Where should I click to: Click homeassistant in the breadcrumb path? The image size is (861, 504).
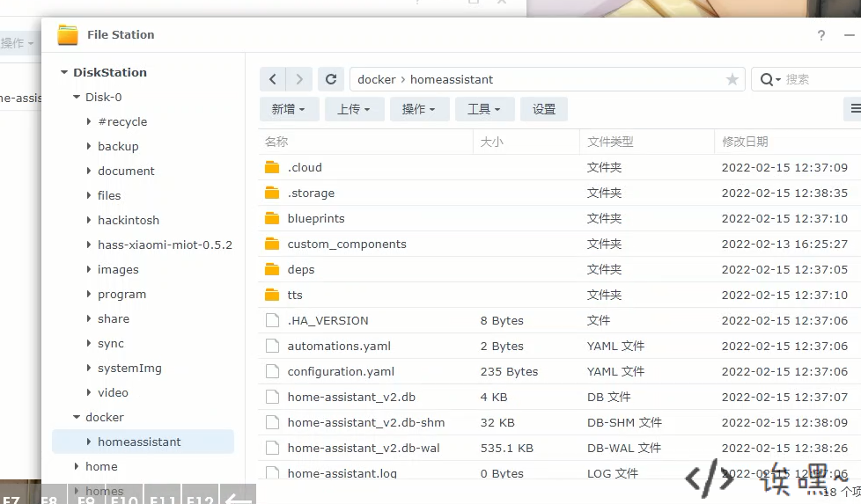point(452,79)
